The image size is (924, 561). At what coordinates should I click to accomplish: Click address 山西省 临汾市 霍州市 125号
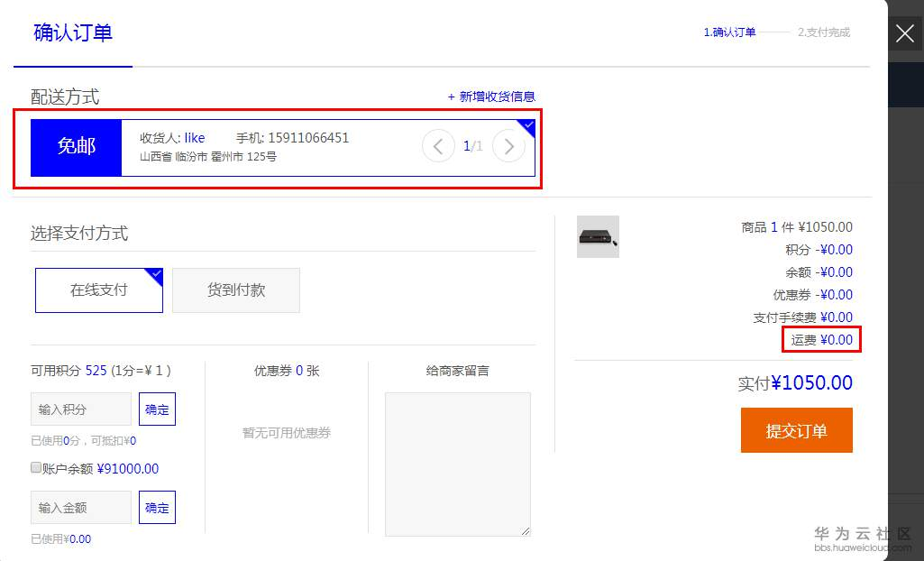click(208, 157)
